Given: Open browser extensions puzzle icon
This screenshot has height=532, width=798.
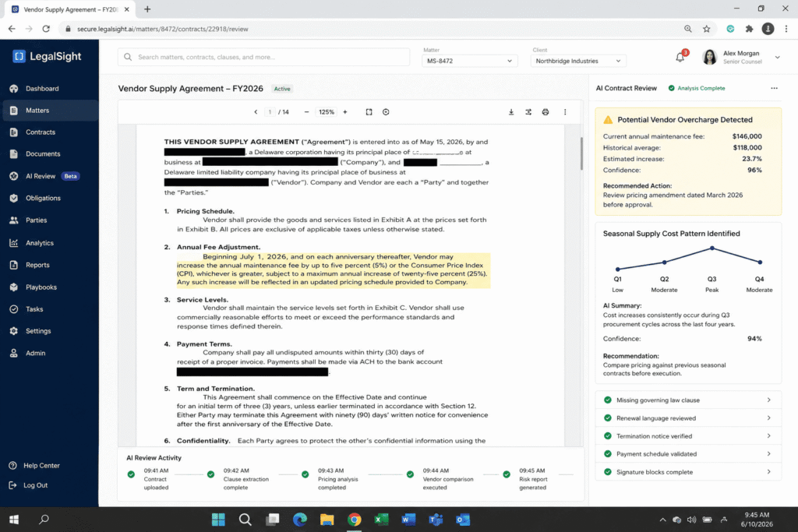Looking at the screenshot, I should pyautogui.click(x=749, y=29).
